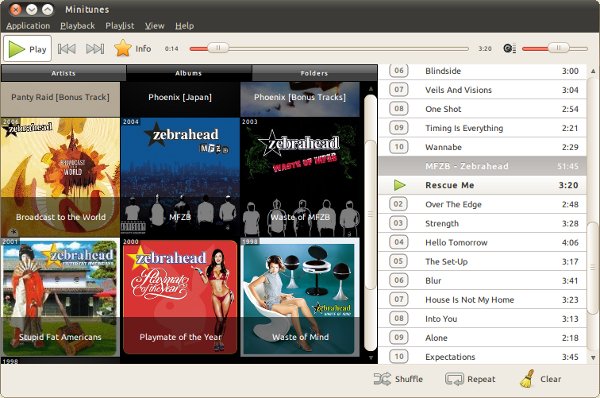Screen dimensions: 600x398
Task: Open the Playback menu
Action: (77, 26)
